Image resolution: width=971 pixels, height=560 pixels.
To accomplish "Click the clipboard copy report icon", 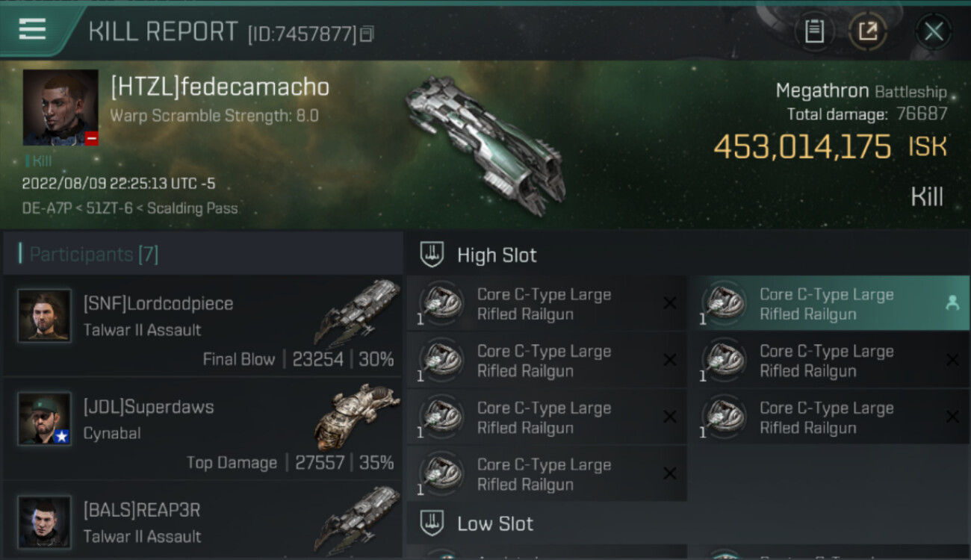I will pos(814,31).
